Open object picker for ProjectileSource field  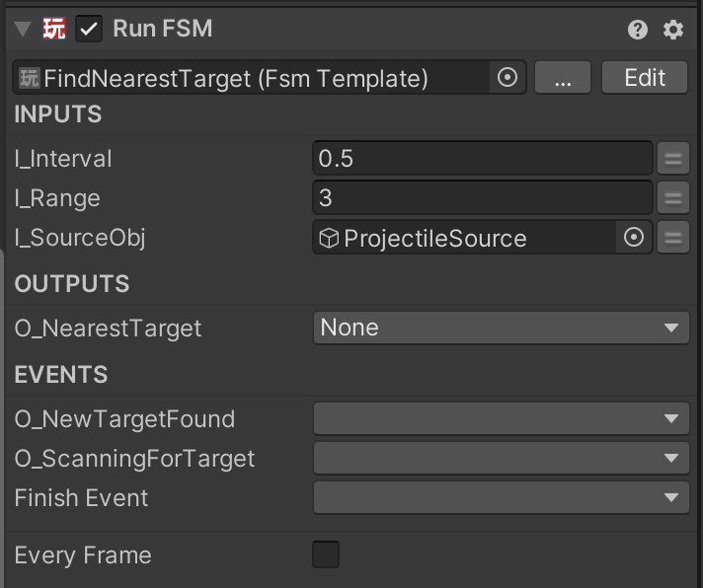point(634,237)
